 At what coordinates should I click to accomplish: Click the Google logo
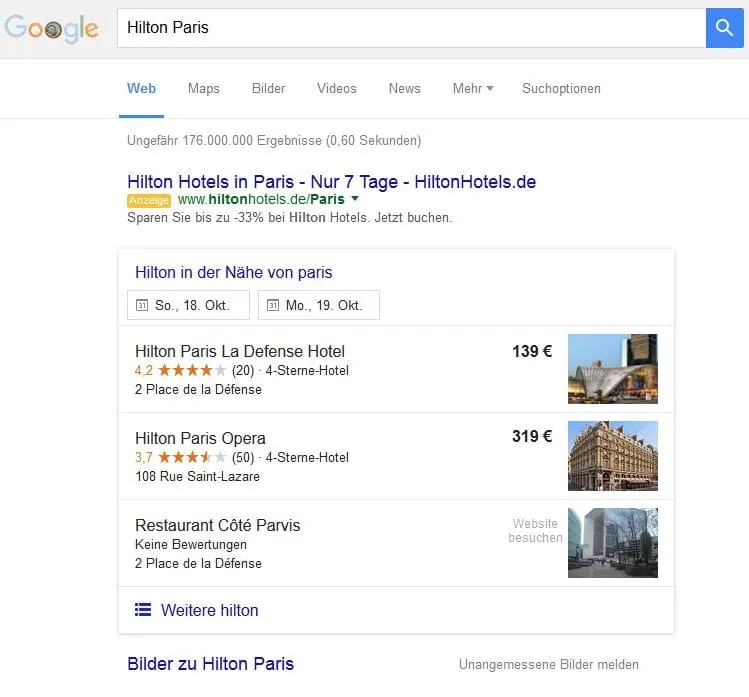pos(52,28)
